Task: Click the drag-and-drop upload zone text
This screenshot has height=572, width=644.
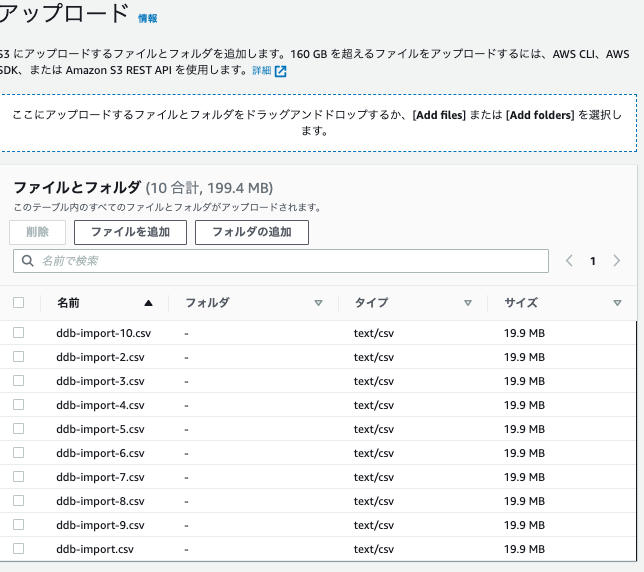Action: [x=316, y=123]
